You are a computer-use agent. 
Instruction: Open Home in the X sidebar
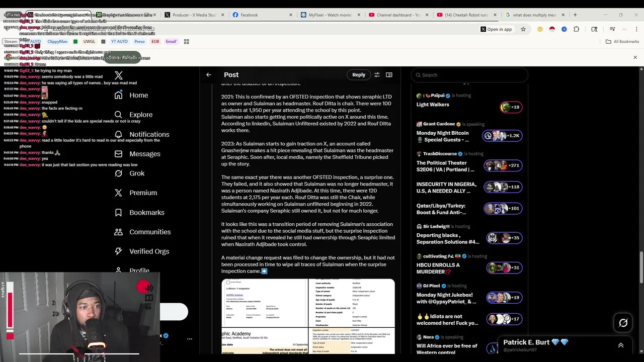(131, 95)
